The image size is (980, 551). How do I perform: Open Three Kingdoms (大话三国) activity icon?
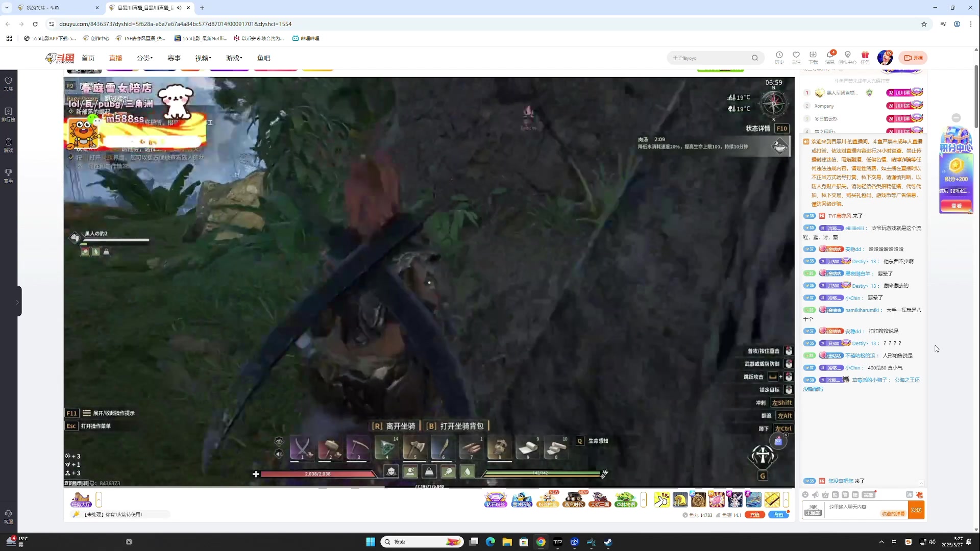click(x=600, y=499)
